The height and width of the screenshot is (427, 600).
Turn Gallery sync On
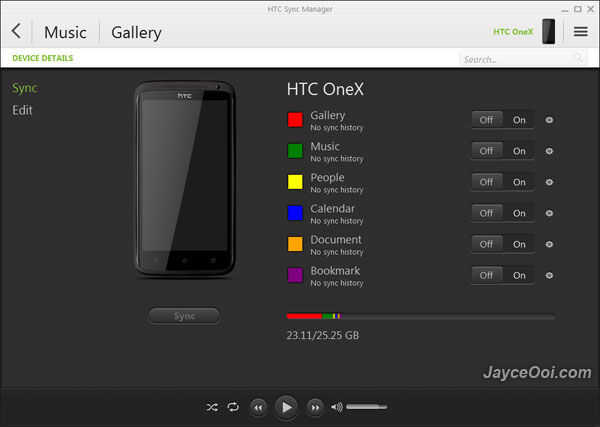(x=519, y=120)
